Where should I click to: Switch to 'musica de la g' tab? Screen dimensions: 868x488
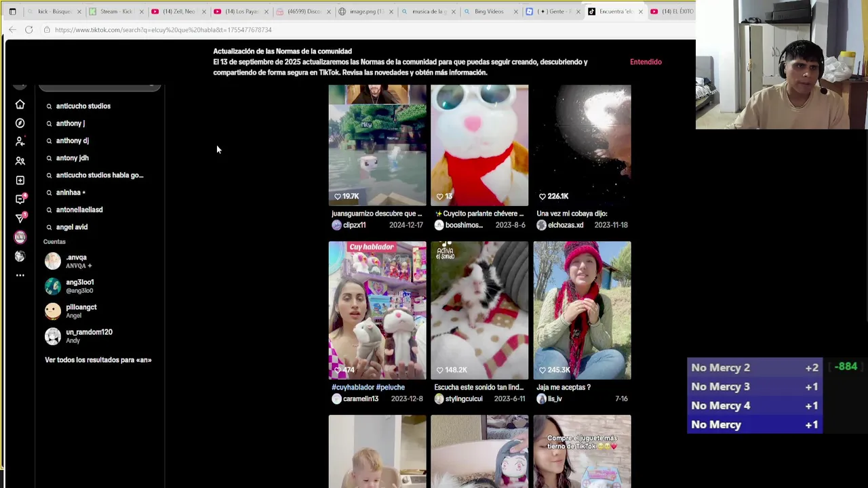pos(429,12)
